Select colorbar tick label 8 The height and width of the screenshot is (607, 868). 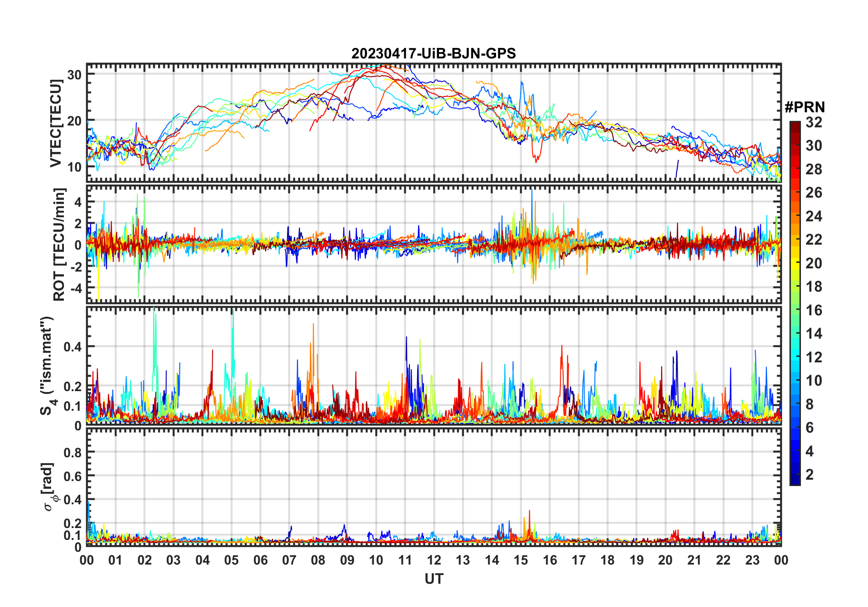(810, 404)
